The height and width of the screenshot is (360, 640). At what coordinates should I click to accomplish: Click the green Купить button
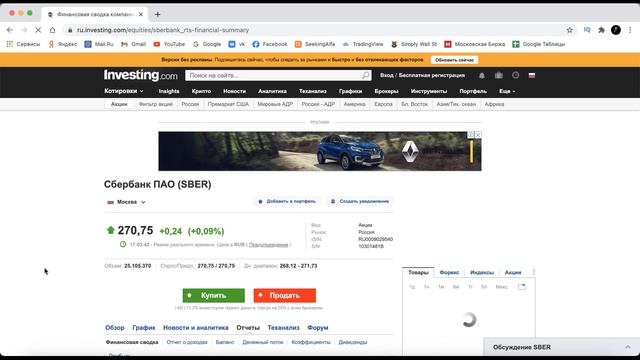point(213,295)
